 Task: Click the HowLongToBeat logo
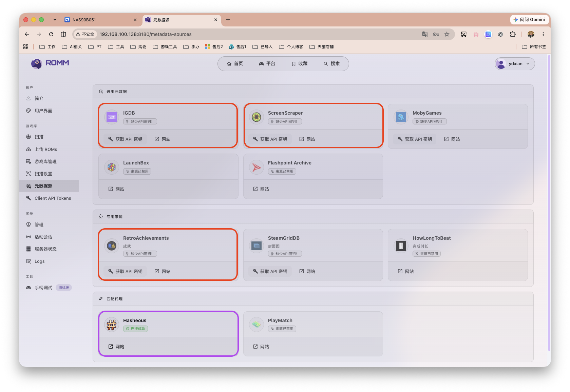coord(401,246)
